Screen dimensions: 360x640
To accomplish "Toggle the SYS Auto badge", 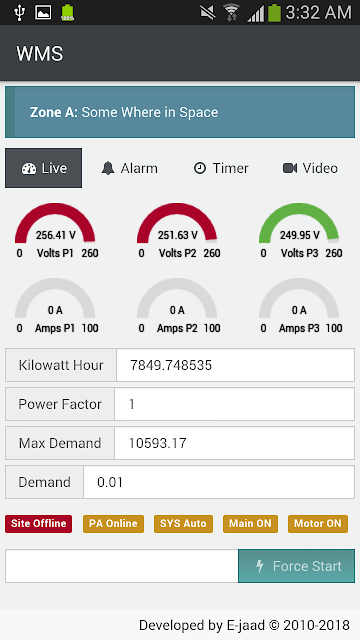I will point(183,524).
